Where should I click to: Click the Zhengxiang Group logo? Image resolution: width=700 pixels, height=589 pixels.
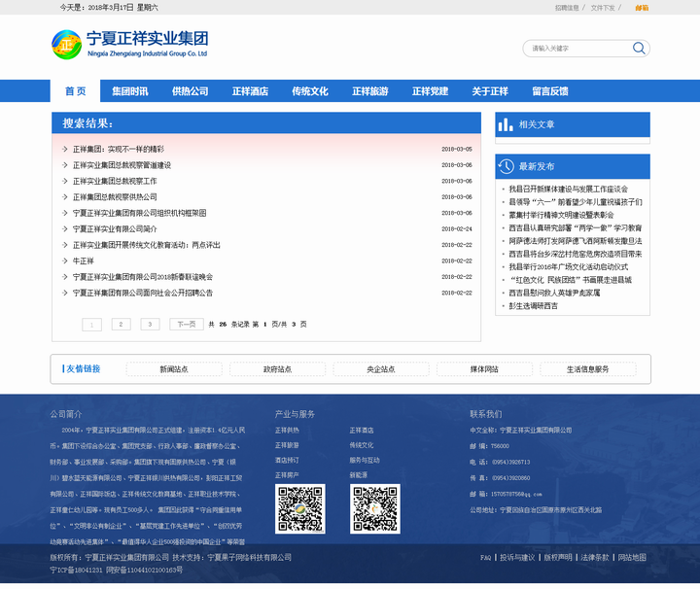click(x=129, y=44)
